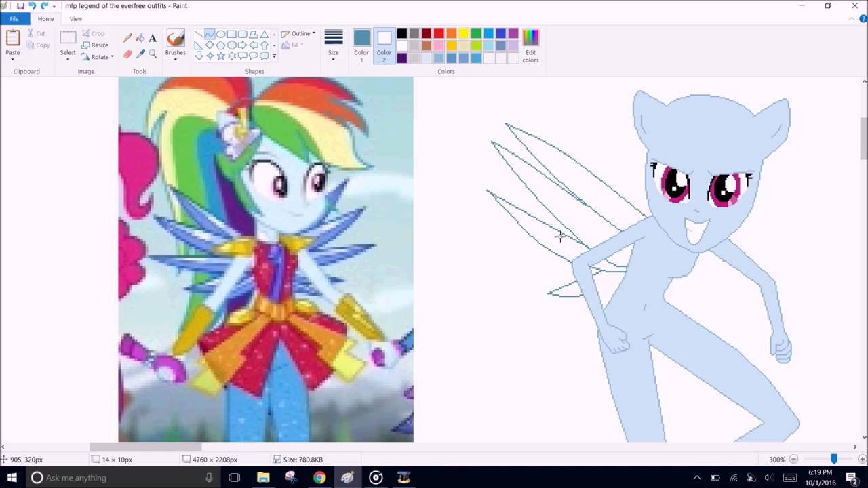Open the shape Outline dropdown

click(x=298, y=33)
